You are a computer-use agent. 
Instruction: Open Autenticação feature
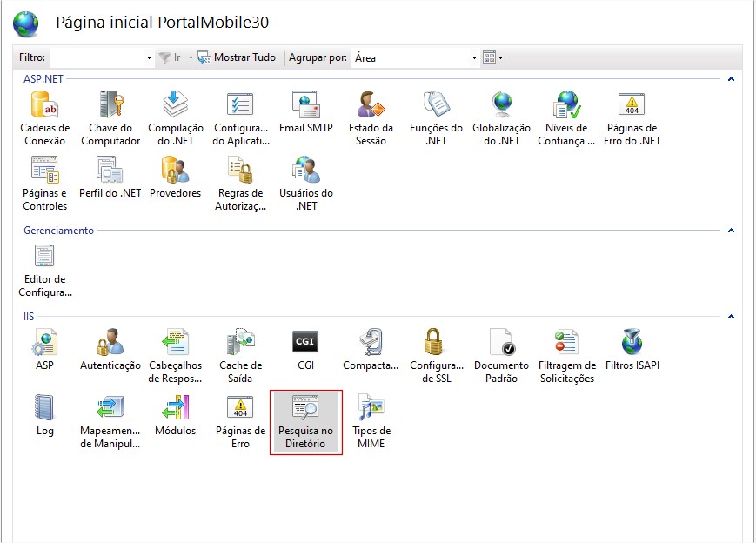[x=110, y=350]
